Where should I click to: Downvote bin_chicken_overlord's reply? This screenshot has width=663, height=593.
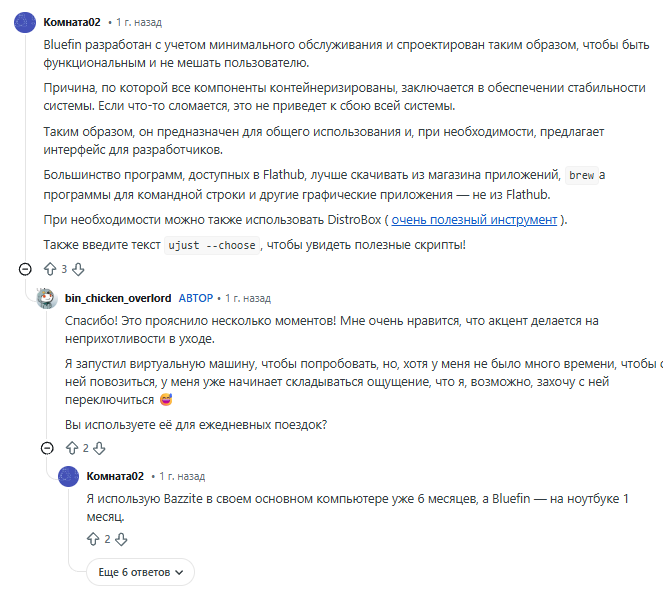99,448
